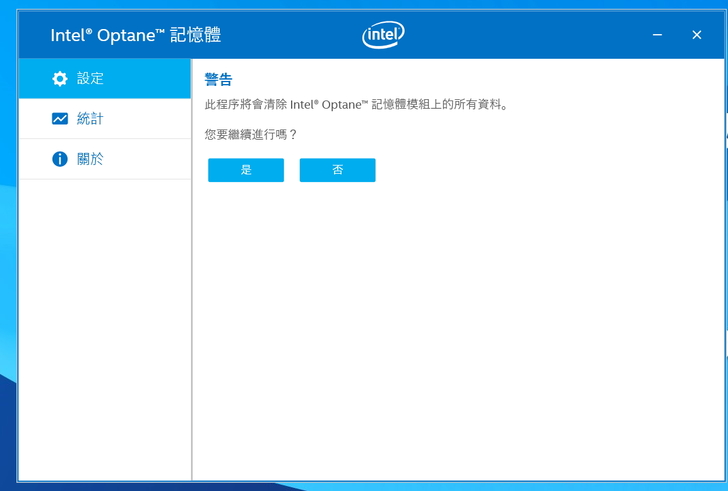Click the Intel logo in the title bar
The image size is (728, 491).
[x=383, y=36]
